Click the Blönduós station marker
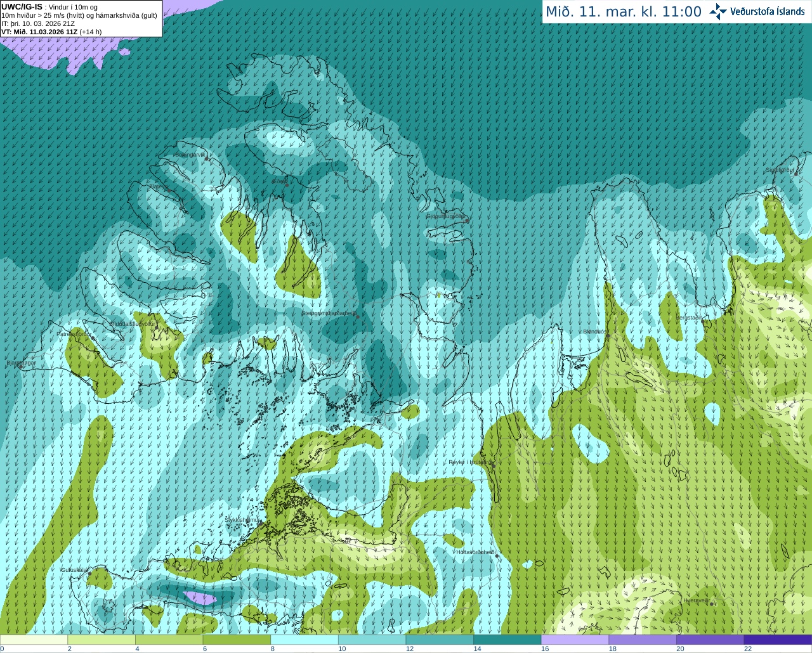The image size is (812, 653). point(608,336)
